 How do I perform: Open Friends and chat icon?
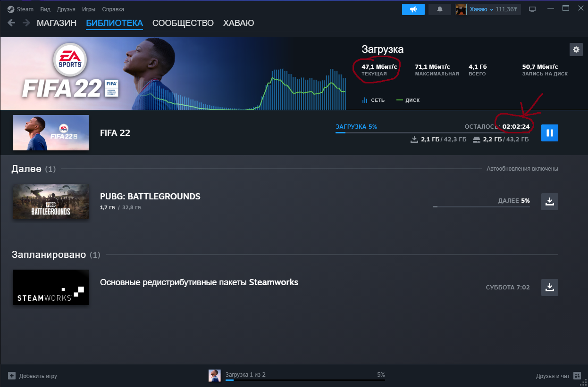[x=577, y=376]
